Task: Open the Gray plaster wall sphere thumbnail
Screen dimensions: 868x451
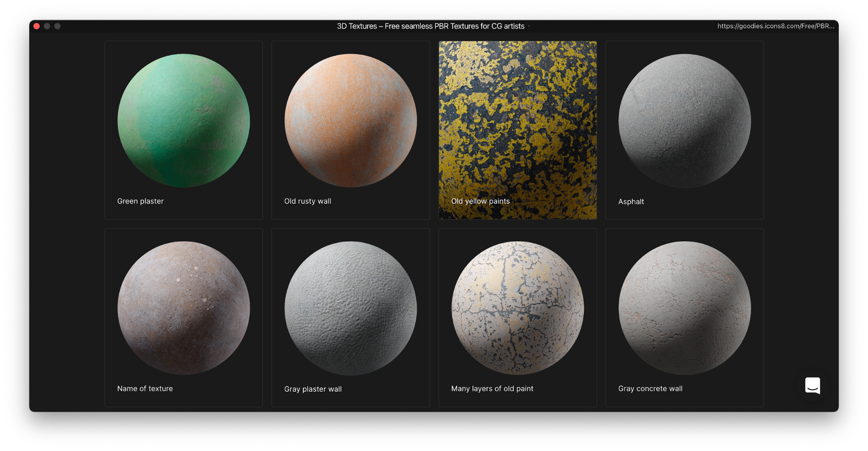Action: (x=350, y=308)
